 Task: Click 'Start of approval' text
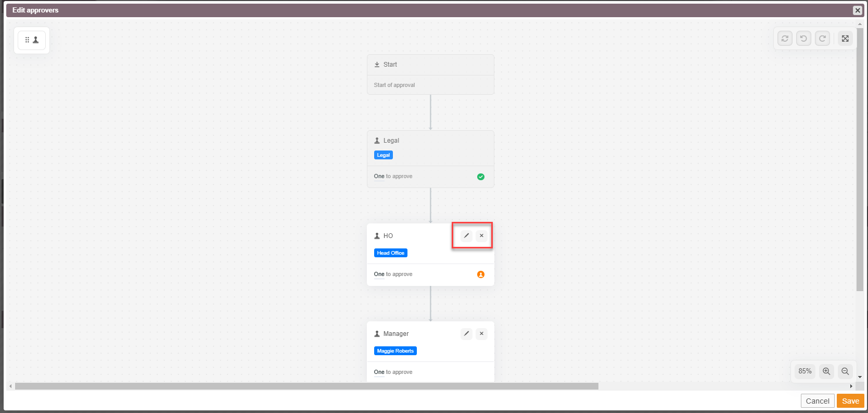point(394,85)
